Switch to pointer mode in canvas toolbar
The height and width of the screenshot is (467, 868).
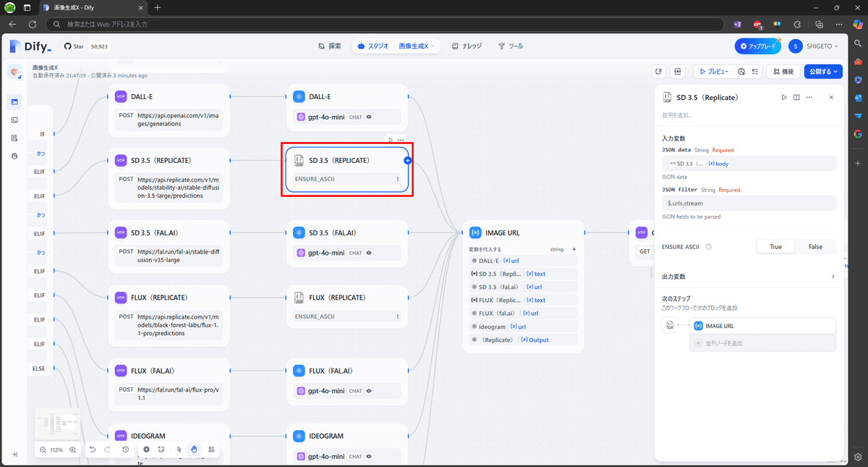[x=179, y=450]
